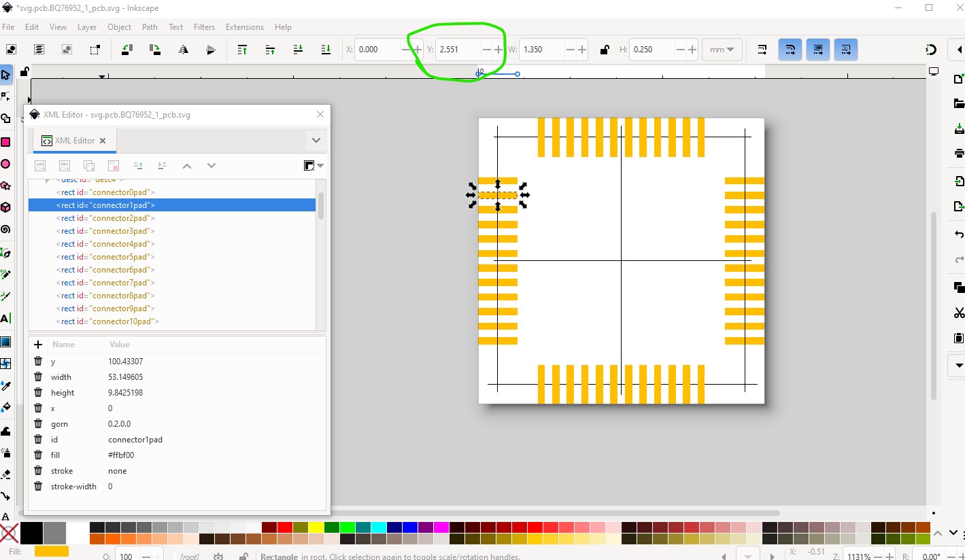Select the Rectangle tool
This screenshot has width=965, height=560.
tap(5, 142)
